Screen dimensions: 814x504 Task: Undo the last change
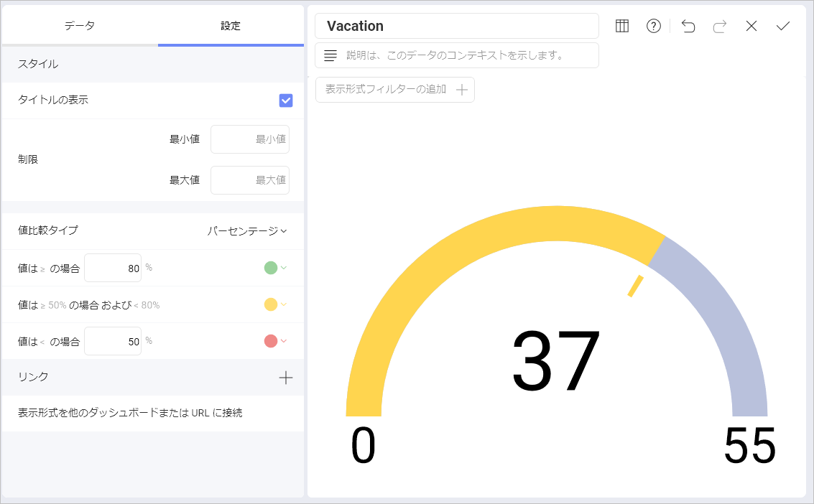click(x=688, y=26)
